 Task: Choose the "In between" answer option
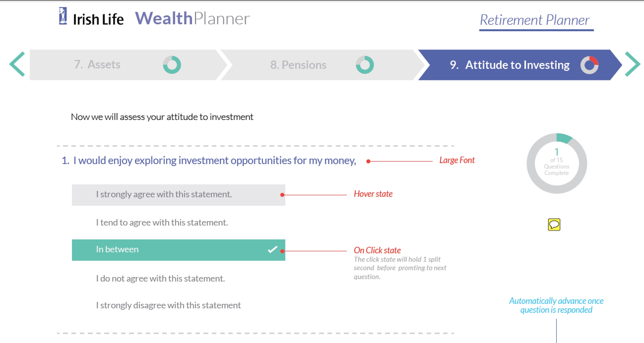click(117, 250)
